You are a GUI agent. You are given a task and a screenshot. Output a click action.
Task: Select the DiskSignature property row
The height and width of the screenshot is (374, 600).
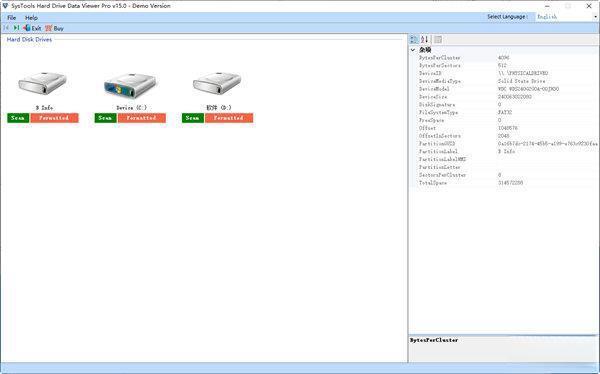tap(507, 105)
